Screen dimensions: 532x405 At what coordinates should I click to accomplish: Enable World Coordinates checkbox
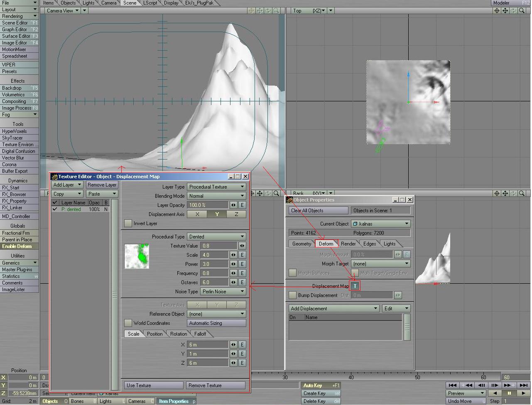[128, 323]
